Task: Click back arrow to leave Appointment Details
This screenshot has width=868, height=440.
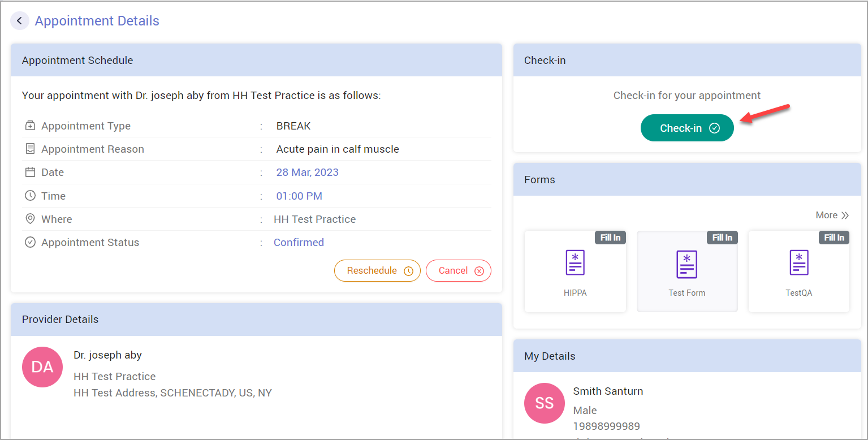Action: [x=20, y=20]
